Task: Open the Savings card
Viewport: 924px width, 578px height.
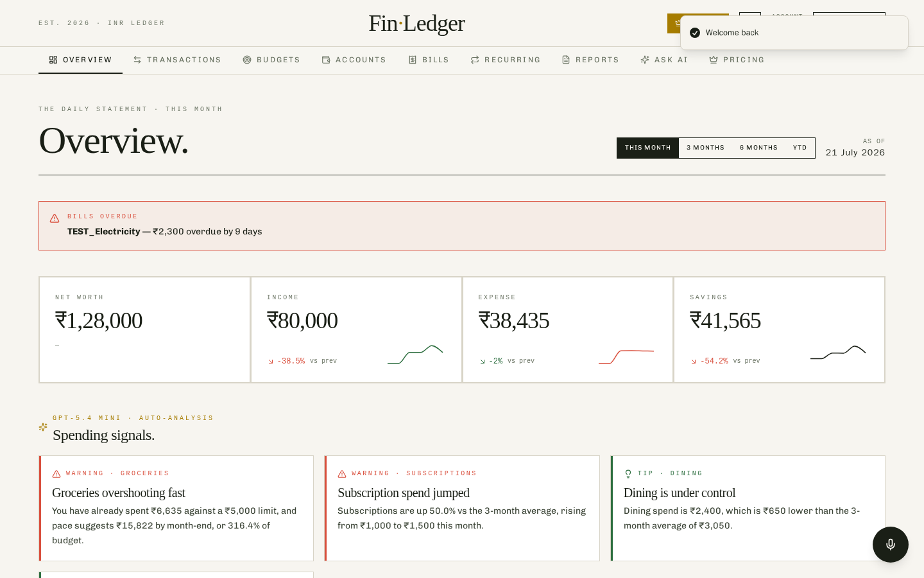Action: pos(779,330)
